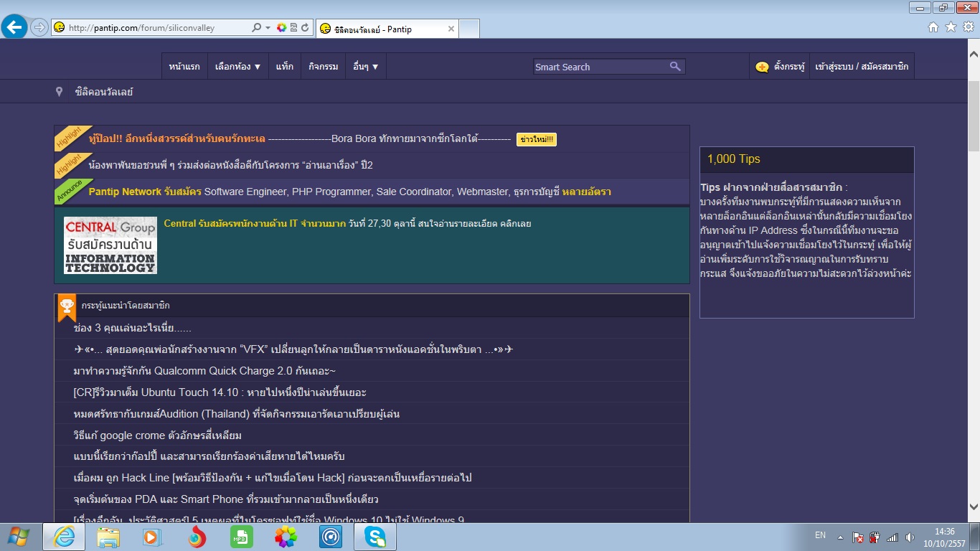
Task: Open the blue speedometer app taskbar icon
Action: [x=331, y=537]
